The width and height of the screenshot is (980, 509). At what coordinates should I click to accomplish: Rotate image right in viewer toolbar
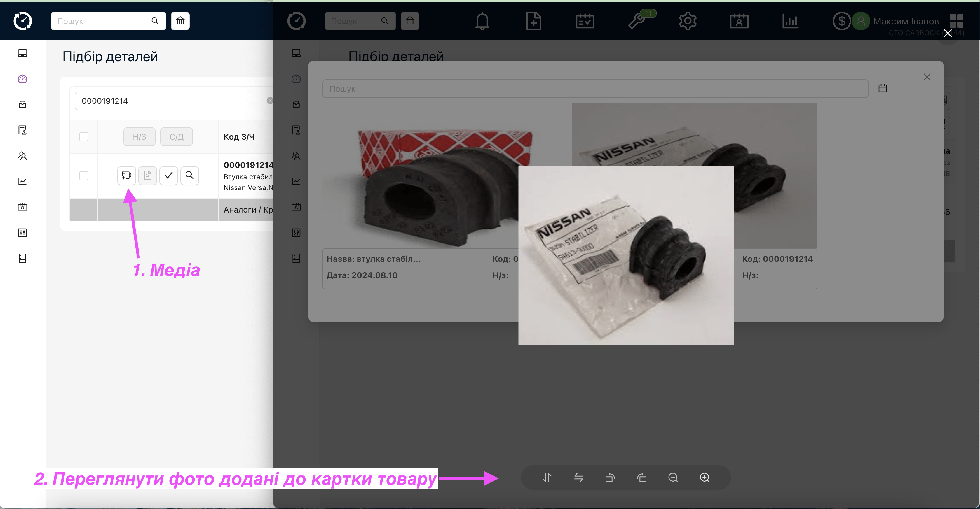point(642,478)
